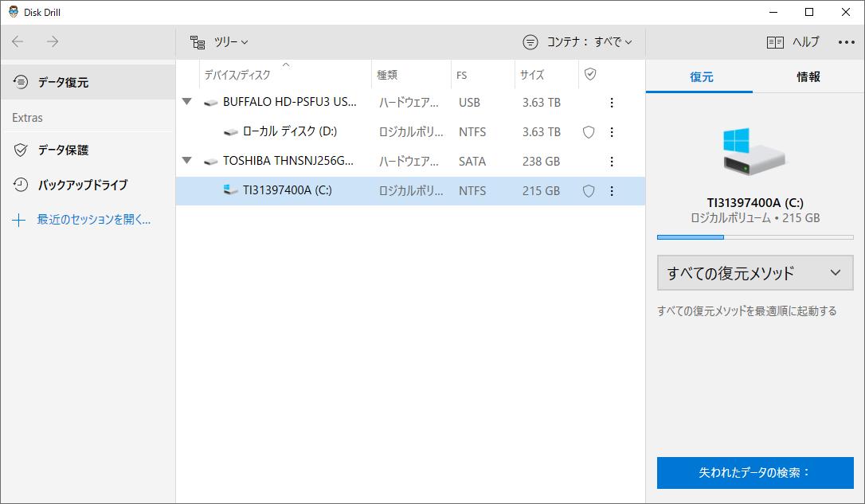865x504 pixels.
Task: Click the 215 GB size cell
Action: pos(541,191)
